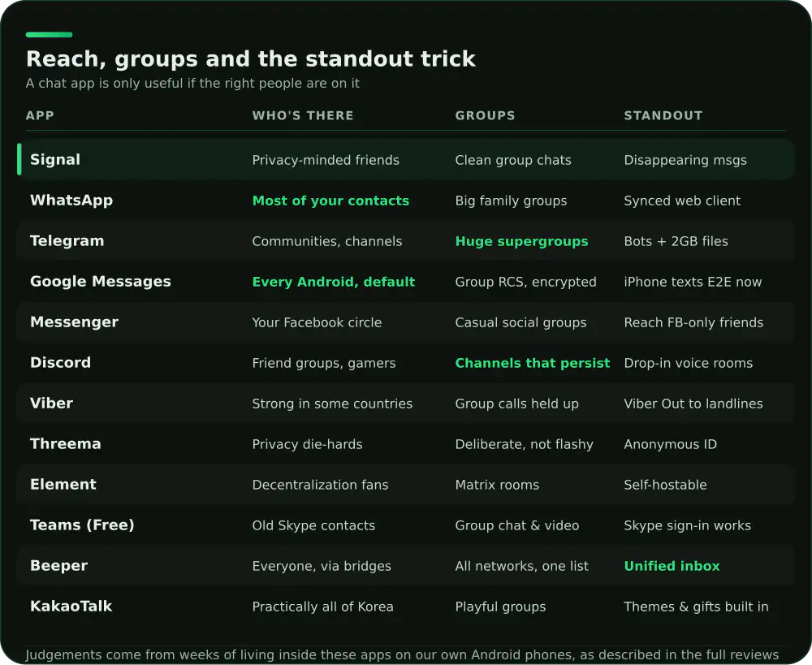Screen dimensions: 812x665
Task: Select 'Decentralization fans' cell
Action: (320, 485)
